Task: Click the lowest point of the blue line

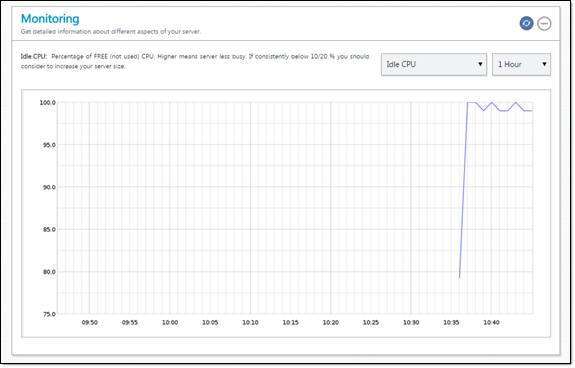Action: [459, 277]
